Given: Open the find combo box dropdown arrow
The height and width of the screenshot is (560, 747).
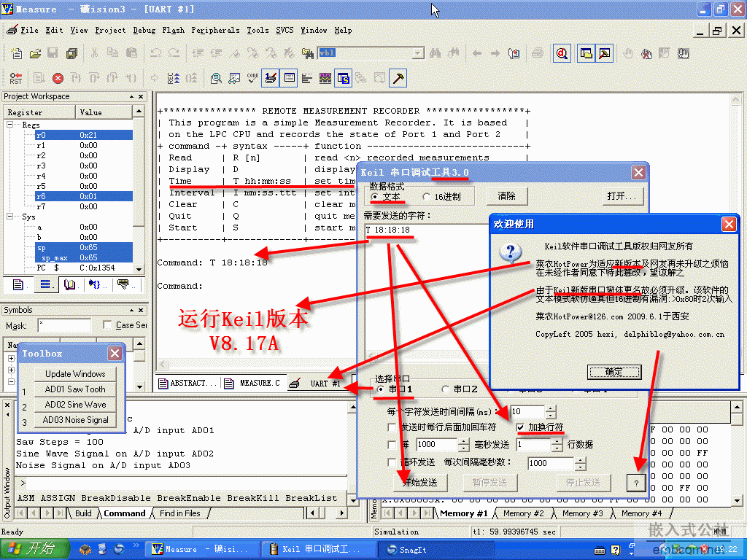Looking at the screenshot, I should coord(418,52).
